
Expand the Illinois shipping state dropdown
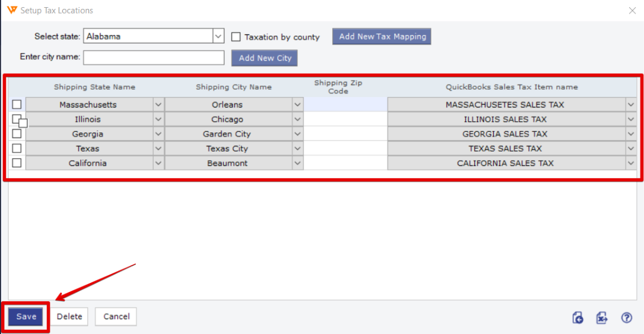coord(158,119)
